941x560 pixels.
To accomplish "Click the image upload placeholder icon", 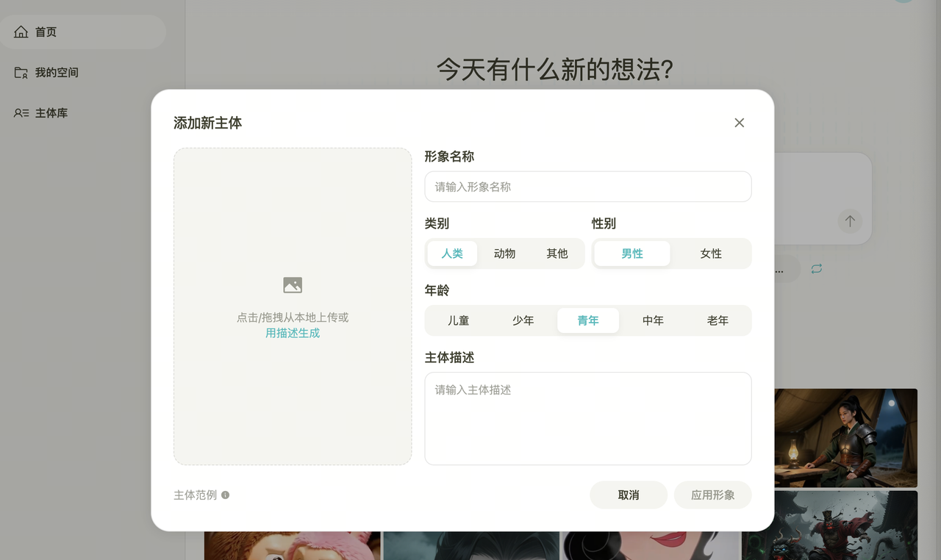I will pyautogui.click(x=293, y=285).
